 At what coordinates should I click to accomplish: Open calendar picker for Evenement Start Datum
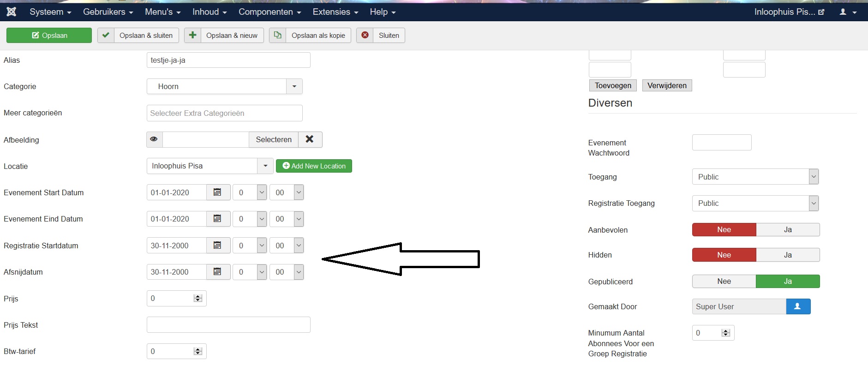click(x=218, y=192)
